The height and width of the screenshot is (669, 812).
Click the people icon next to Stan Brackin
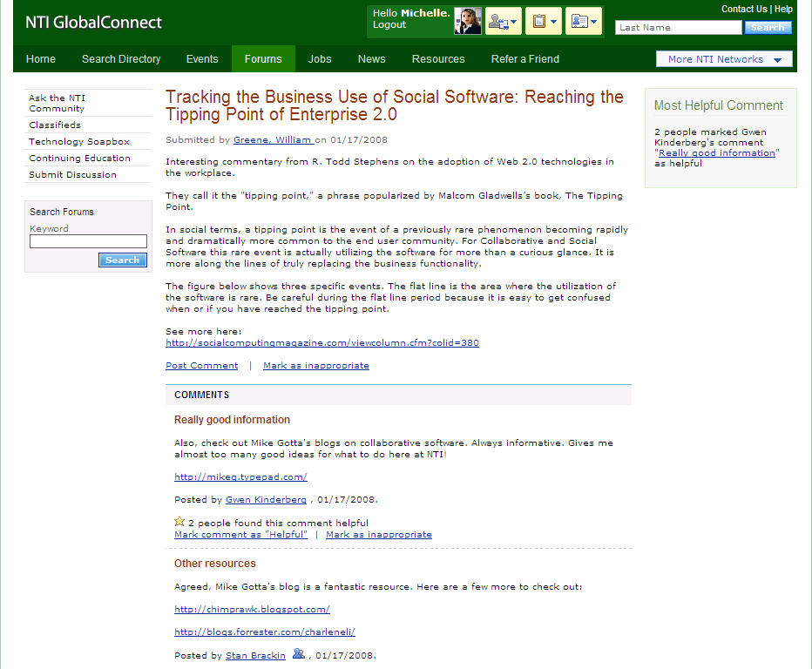click(x=298, y=654)
